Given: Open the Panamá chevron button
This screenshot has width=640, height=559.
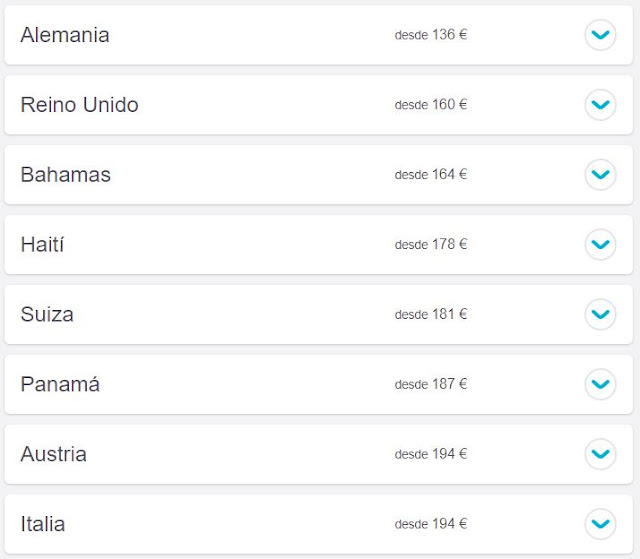Looking at the screenshot, I should [x=600, y=384].
